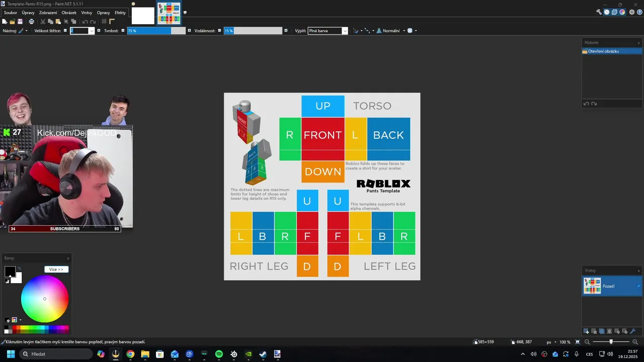The width and height of the screenshot is (644, 362).
Task: Open the Zobrazení menu
Action: tap(48, 13)
